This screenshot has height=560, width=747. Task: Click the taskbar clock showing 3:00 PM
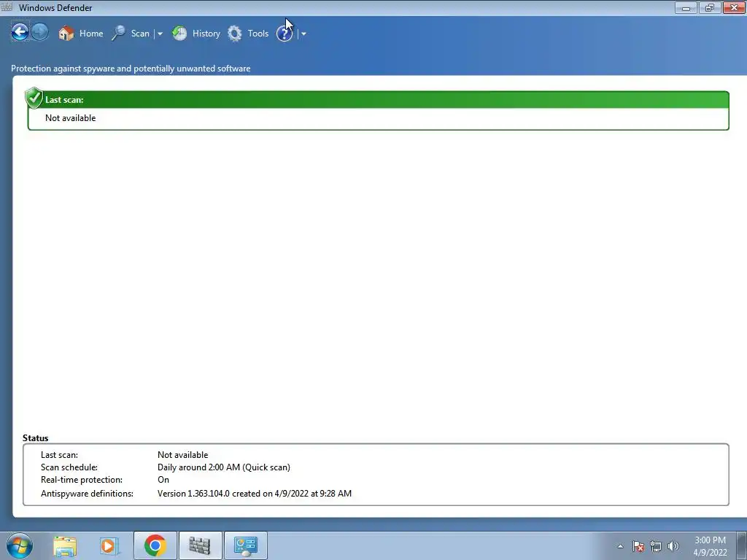pos(710,546)
